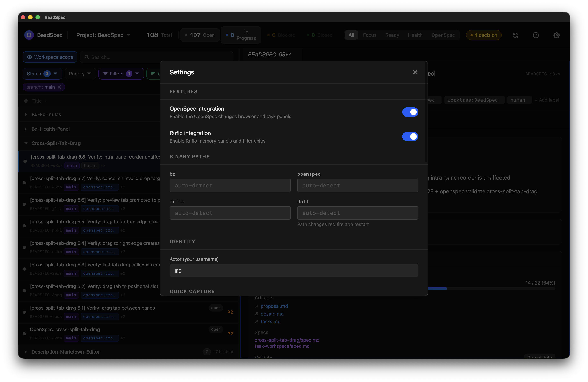Open the Project: BeadSpec dropdown
The height and width of the screenshot is (382, 588).
click(103, 35)
